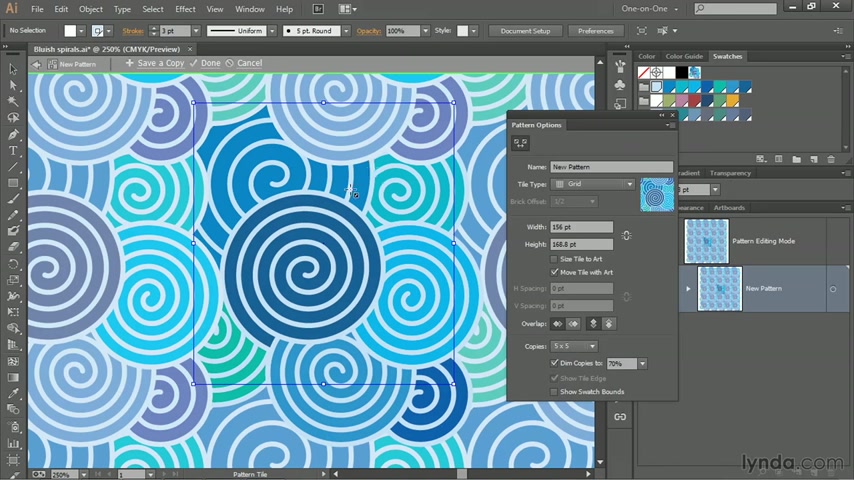
Task: Open the Effect menu
Action: point(185,9)
